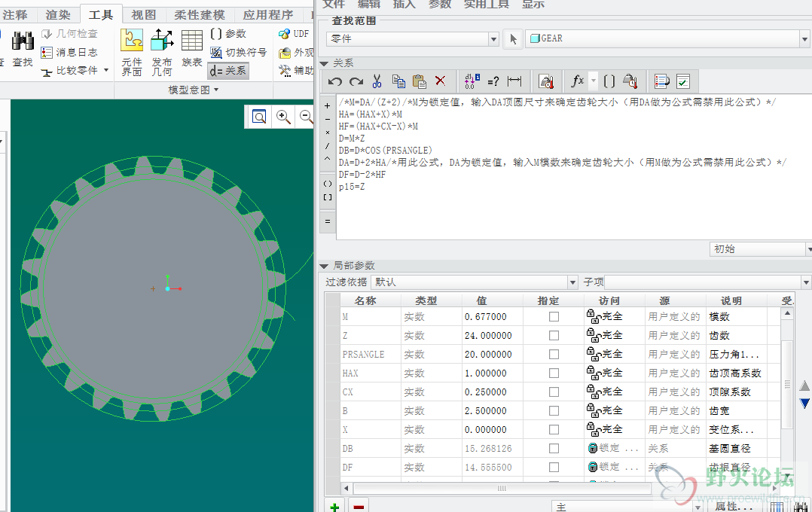Screen dimensions: 812x512
Task: Open the 查找 binoculars tool
Action: pos(23,48)
